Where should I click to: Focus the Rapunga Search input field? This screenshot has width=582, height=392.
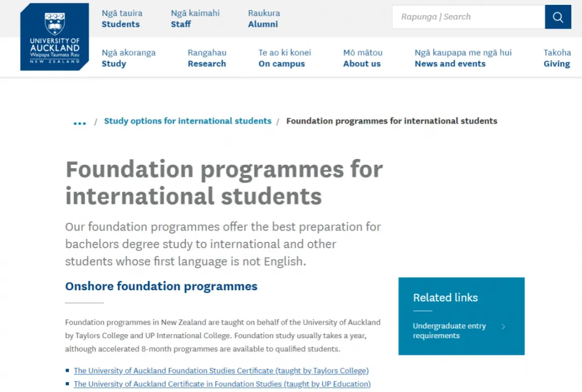pyautogui.click(x=468, y=17)
